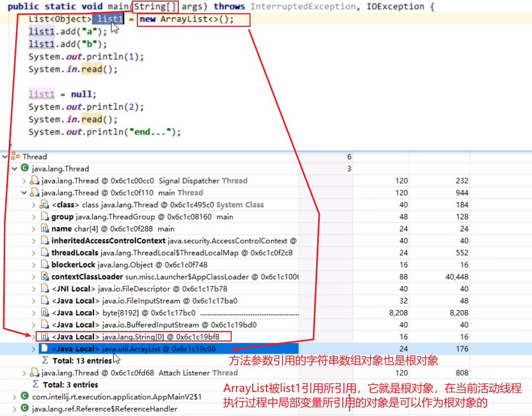Expand the java.lang.String[0] Java Local entry
This screenshot has height=416, width=532.
(33, 336)
